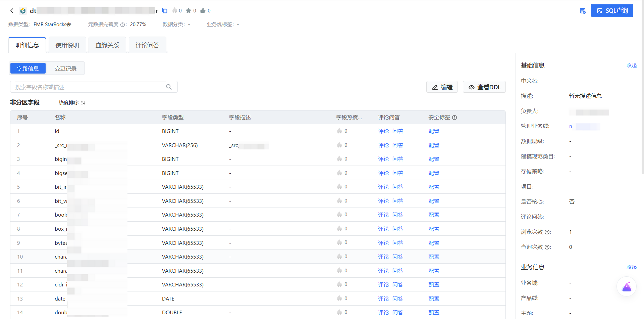Collapse the 基础信息 section with 收起
The height and width of the screenshot is (319, 644).
(x=632, y=65)
